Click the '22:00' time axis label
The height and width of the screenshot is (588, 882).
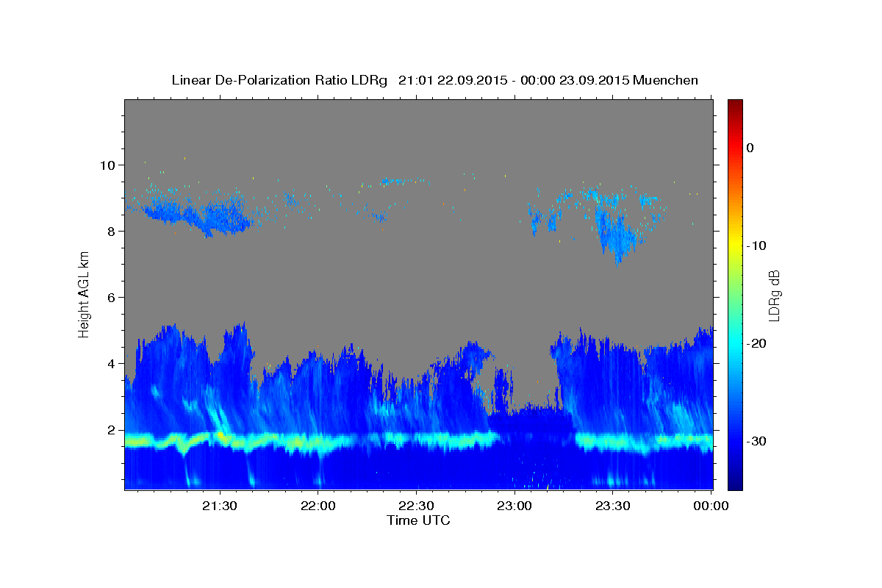click(318, 506)
